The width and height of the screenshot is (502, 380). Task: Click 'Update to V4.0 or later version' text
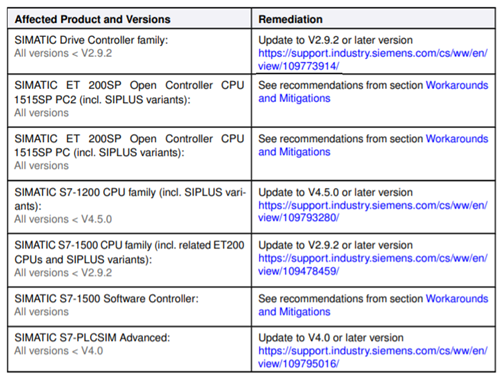coord(331,338)
